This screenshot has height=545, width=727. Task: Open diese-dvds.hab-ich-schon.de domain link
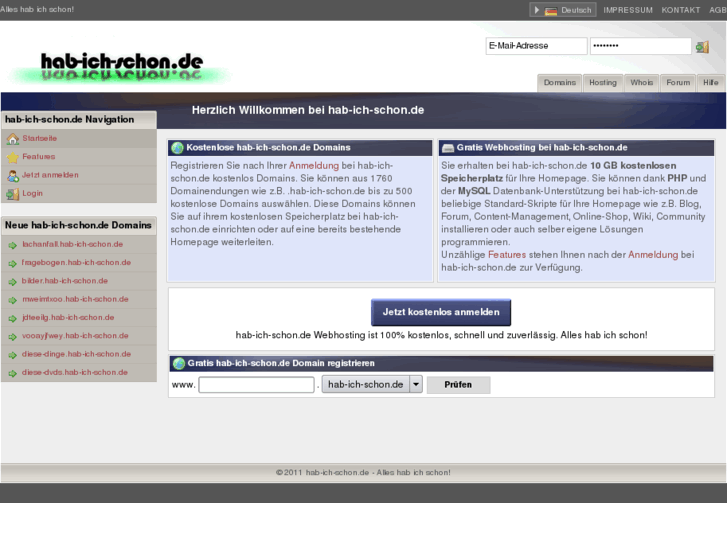click(x=74, y=372)
